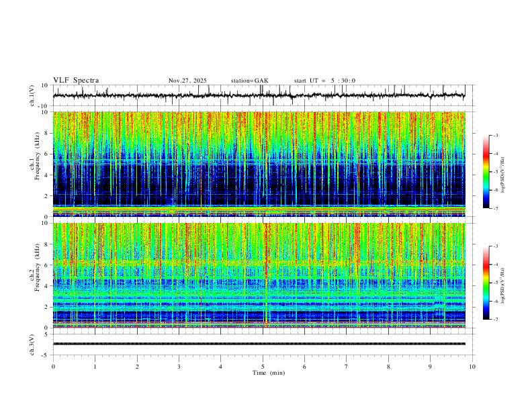The width and height of the screenshot is (532, 411).
Task: Click the ch.3 flat black trace
Action: click(259, 344)
